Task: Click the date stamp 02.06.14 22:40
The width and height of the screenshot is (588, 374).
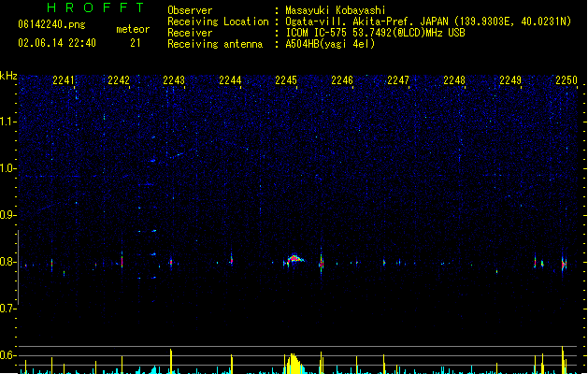Action: click(x=57, y=43)
